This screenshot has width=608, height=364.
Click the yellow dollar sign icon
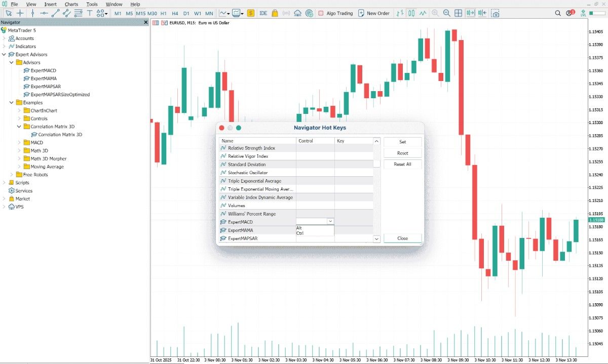coord(251,13)
